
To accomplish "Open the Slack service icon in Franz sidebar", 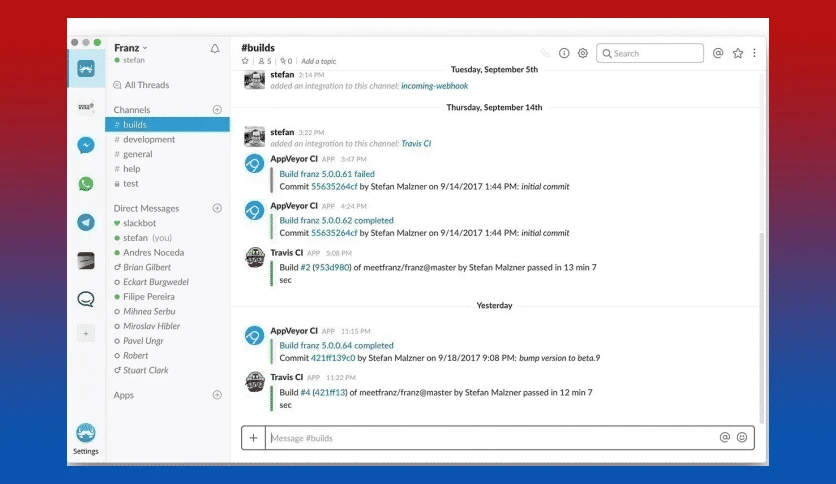I will (86, 68).
